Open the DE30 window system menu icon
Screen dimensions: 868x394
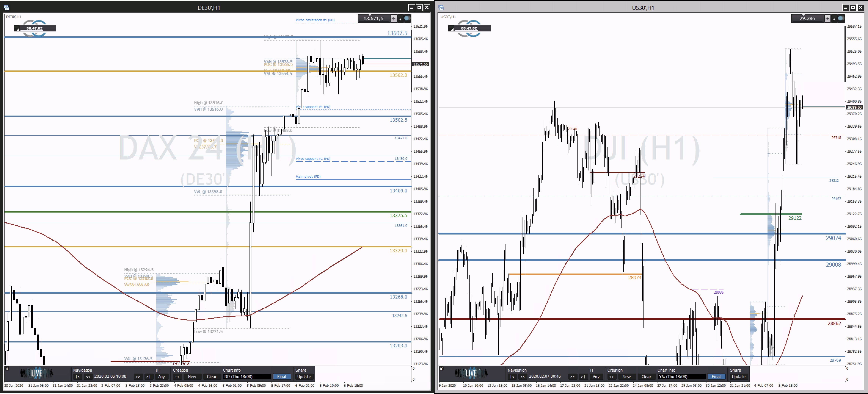click(6, 7)
